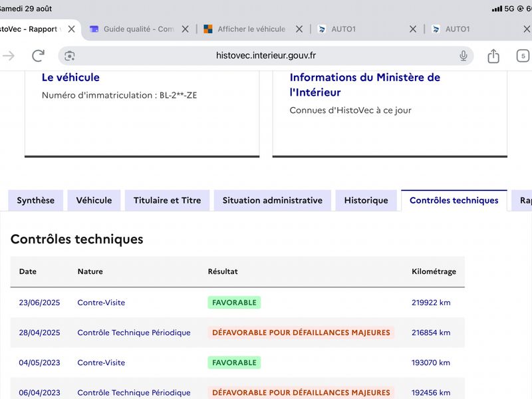Select the 06/04/2023 date cell
The height and width of the screenshot is (399, 532).
[39, 392]
